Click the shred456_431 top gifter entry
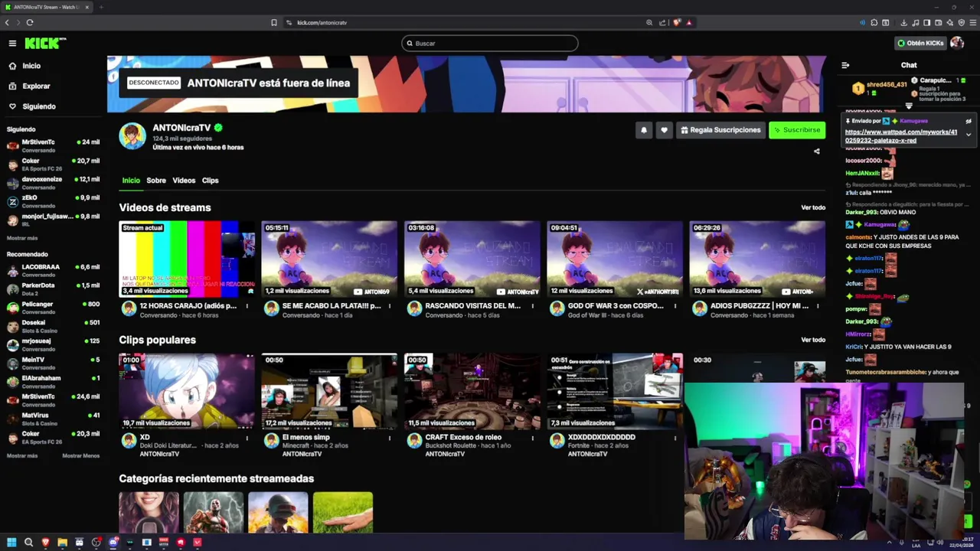 pyautogui.click(x=880, y=88)
